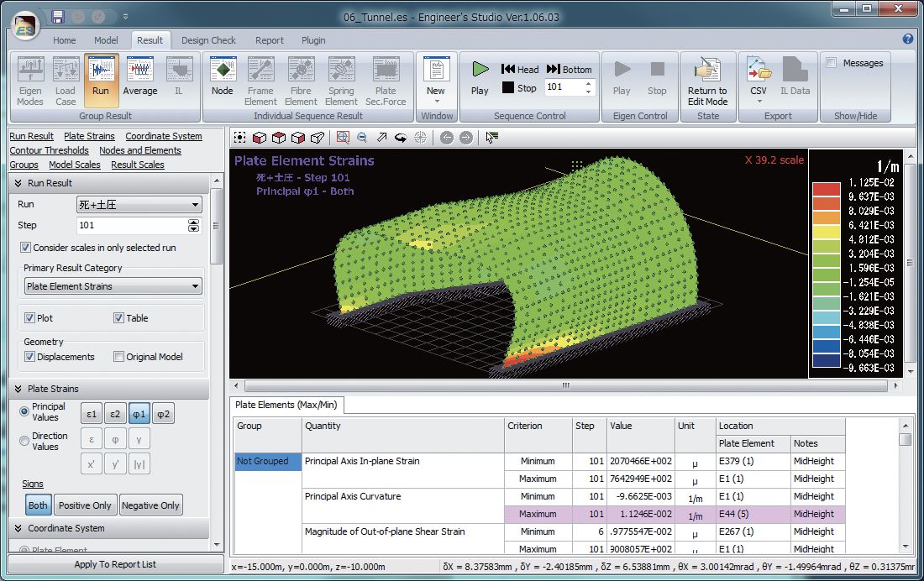924x581 pixels.
Task: Collapse the Plate Strains section
Action: 18,389
